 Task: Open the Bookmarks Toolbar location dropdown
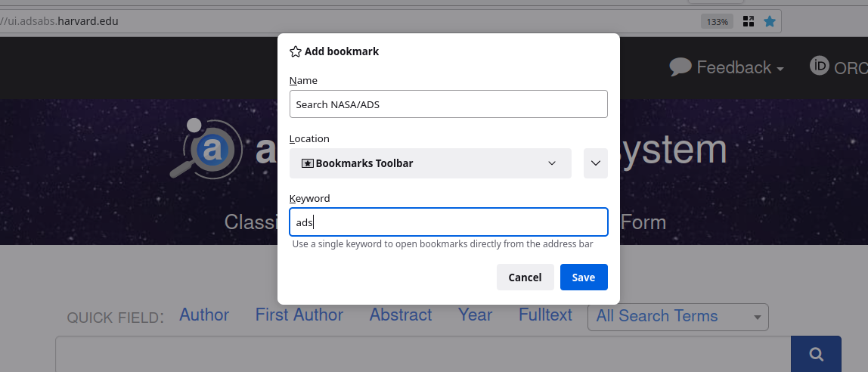pos(430,163)
